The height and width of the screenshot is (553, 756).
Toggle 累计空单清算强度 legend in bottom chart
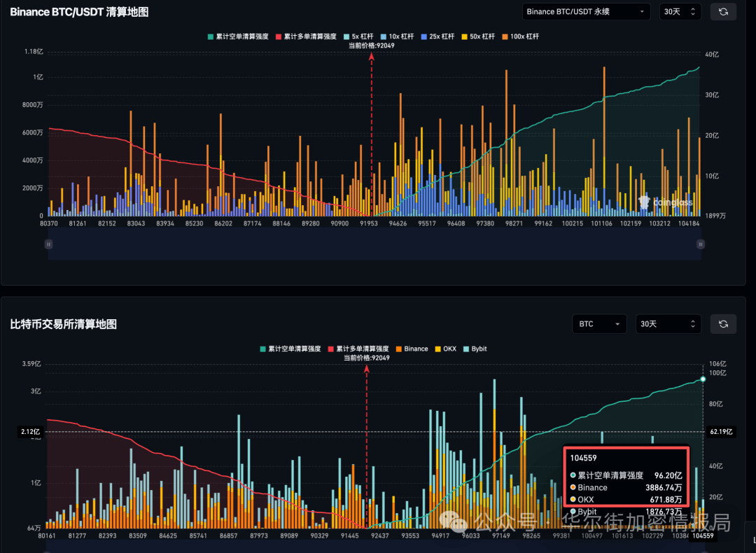(290, 349)
